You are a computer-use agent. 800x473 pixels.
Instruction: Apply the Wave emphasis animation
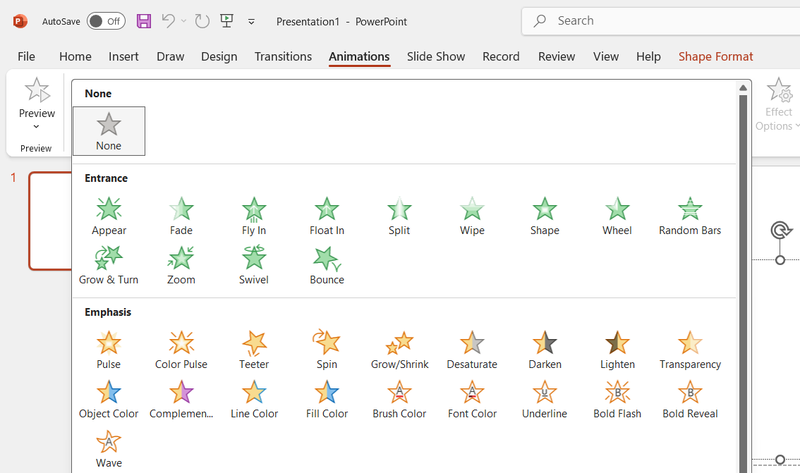tap(109, 449)
